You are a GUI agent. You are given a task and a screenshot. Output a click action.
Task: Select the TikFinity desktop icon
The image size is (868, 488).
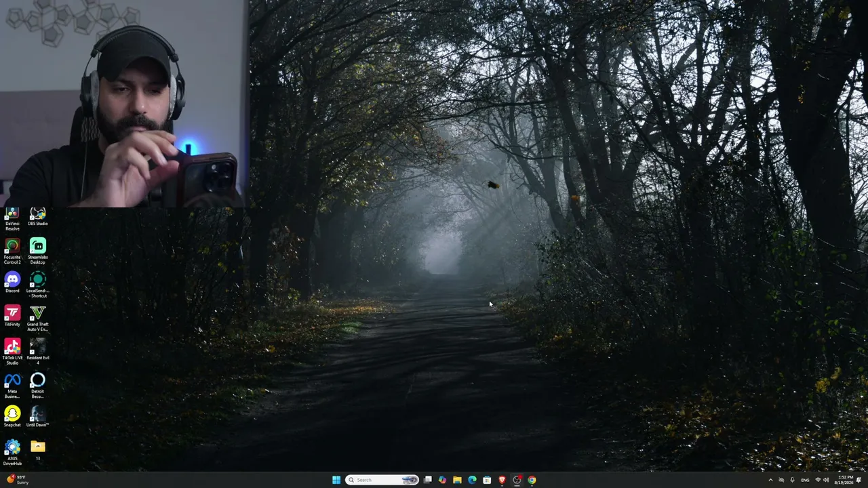[x=12, y=317]
